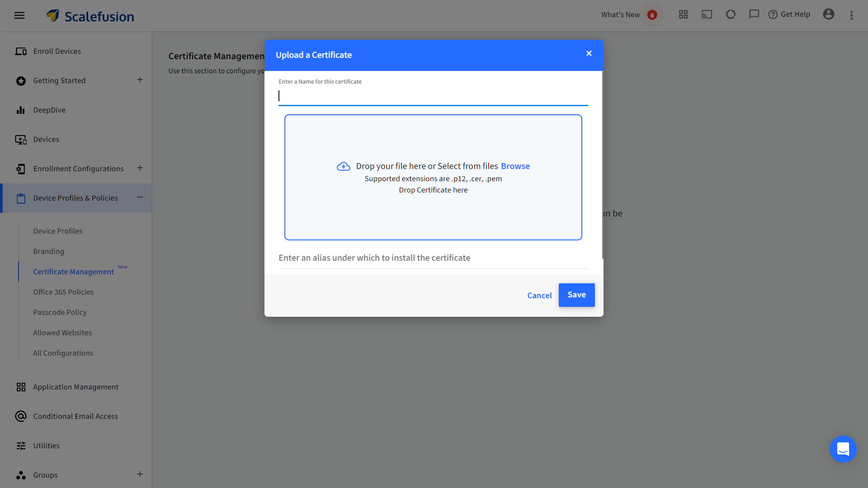868x488 pixels.
Task: Open the navigation hamburger menu
Action: pos(19,15)
